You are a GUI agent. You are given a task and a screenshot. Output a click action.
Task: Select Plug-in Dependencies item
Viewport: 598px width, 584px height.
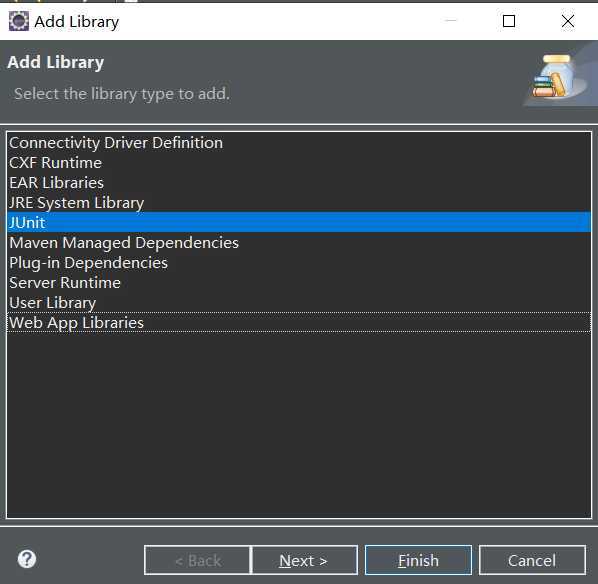(299, 263)
